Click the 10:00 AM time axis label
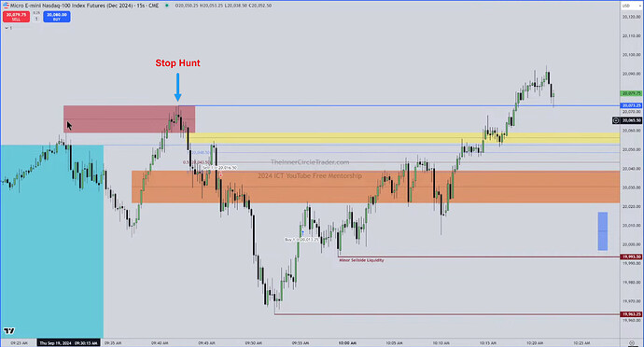644x347 pixels. (x=347, y=343)
